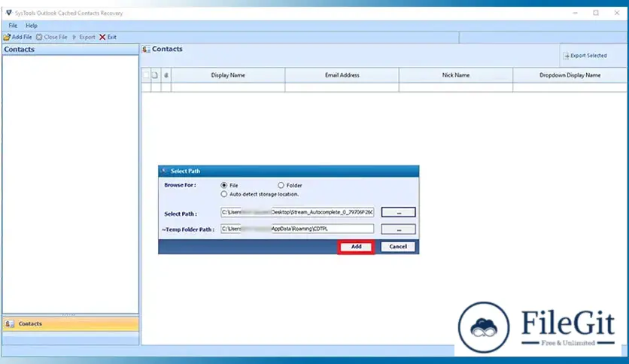Click the Add button in dialog
Viewport: 629px width, 364px height.
pos(356,247)
